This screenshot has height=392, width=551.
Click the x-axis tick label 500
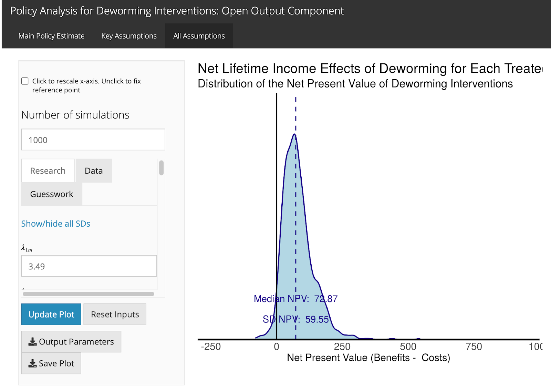pyautogui.click(x=408, y=347)
